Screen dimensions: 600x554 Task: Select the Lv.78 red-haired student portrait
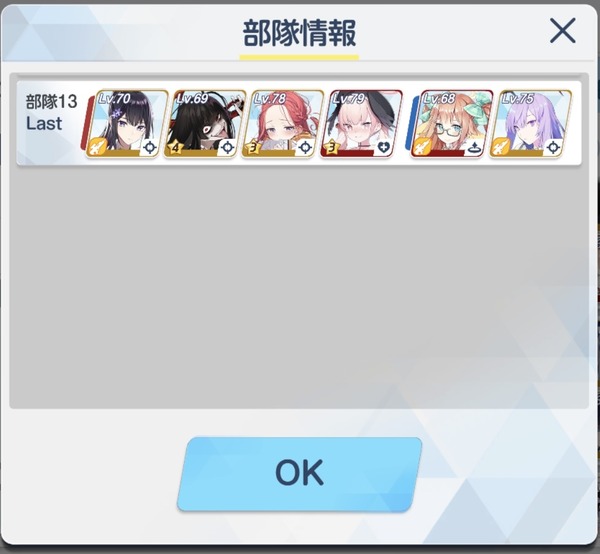pos(282,124)
